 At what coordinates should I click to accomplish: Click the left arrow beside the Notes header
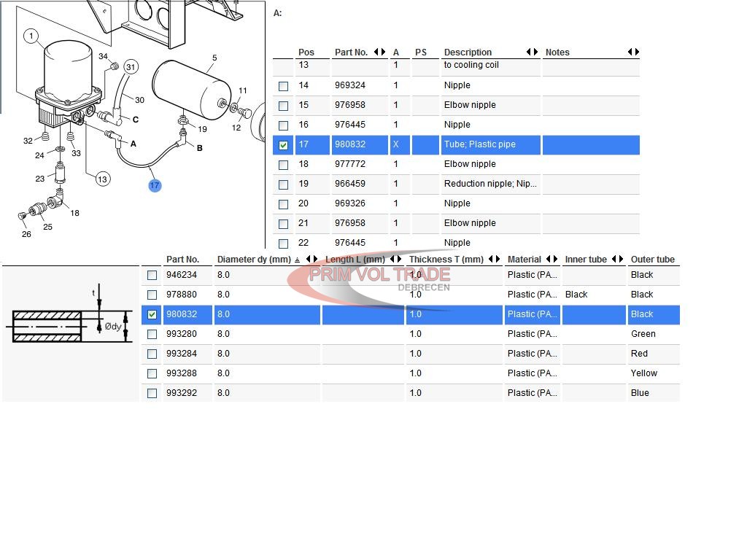[630, 52]
